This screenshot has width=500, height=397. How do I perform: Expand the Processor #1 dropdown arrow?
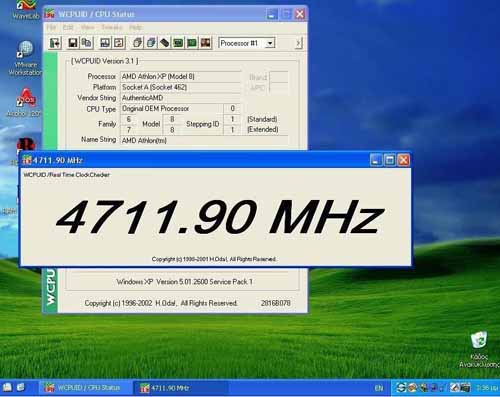tap(270, 43)
